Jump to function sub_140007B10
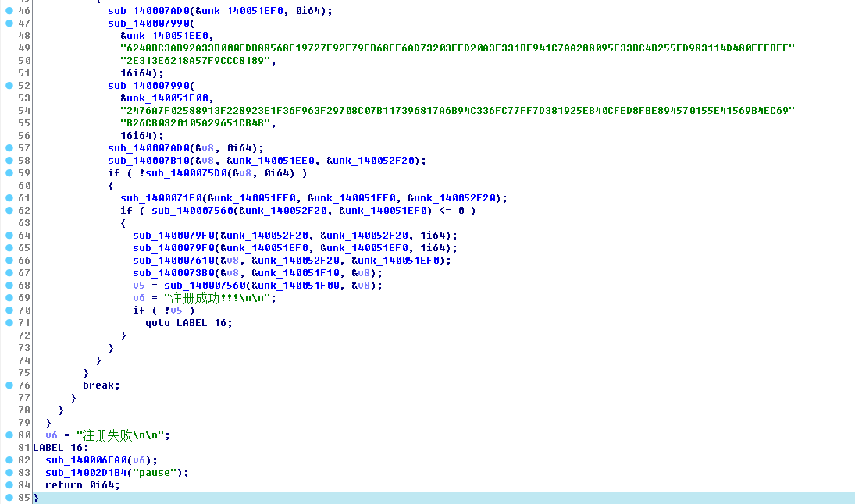Viewport: 855px width, 504px height. [148, 160]
